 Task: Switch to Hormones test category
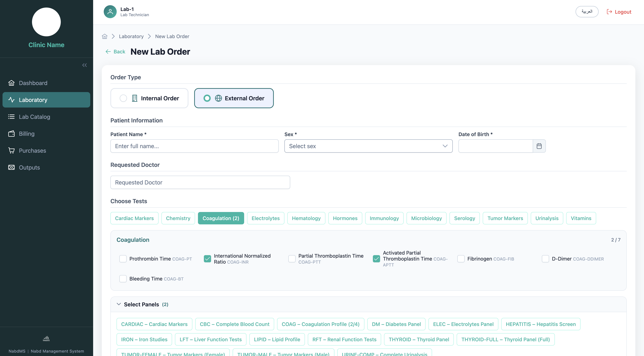pos(345,218)
